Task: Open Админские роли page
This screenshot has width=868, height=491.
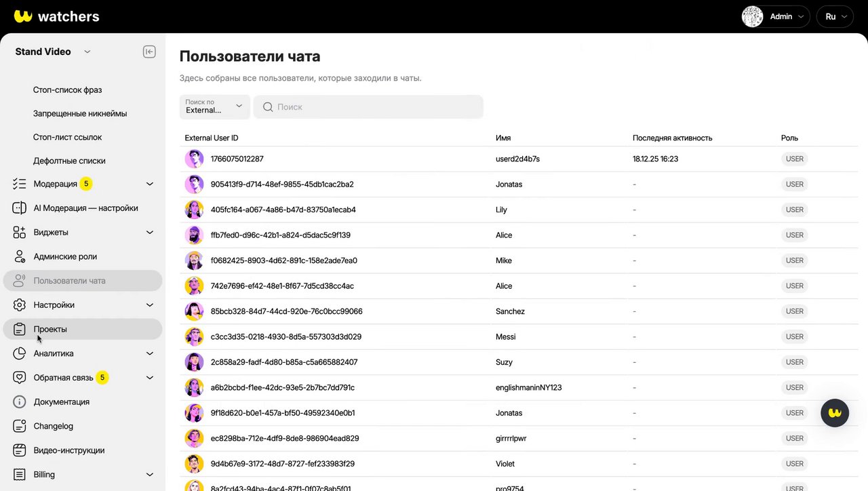Action: (65, 256)
